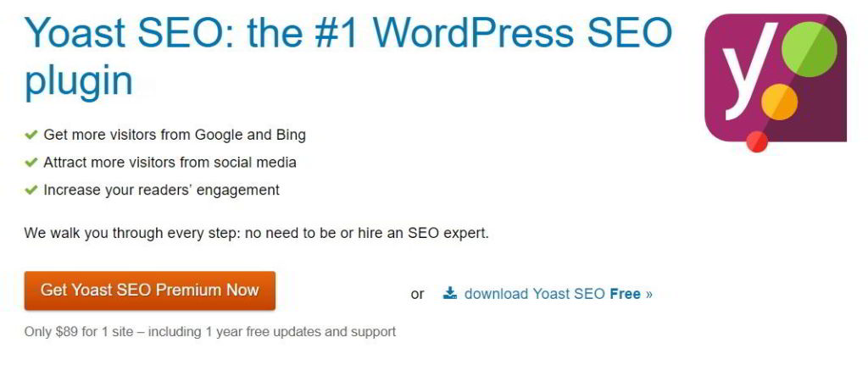Click the "Get Yoast SEO Premium Now" button
868x376 pixels.
click(149, 290)
